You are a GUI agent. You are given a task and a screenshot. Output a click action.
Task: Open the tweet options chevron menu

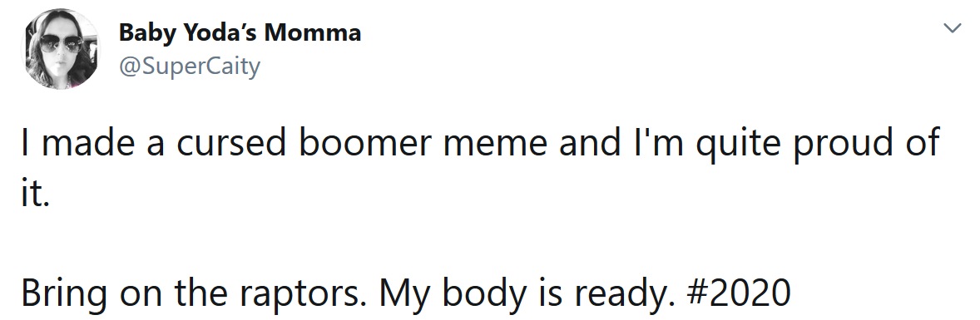click(951, 28)
